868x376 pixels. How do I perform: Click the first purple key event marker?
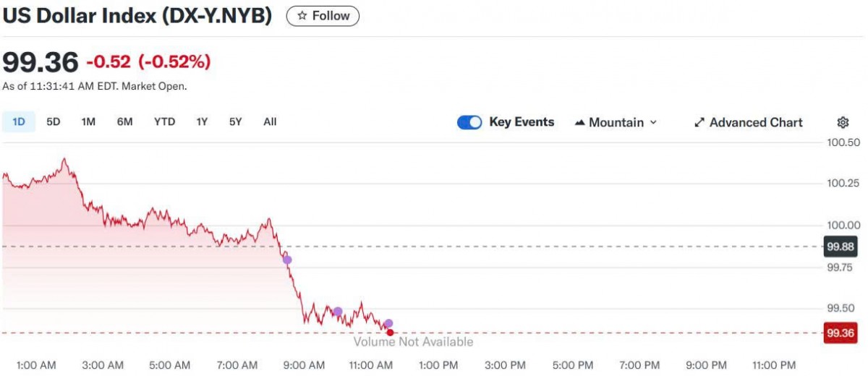click(287, 260)
